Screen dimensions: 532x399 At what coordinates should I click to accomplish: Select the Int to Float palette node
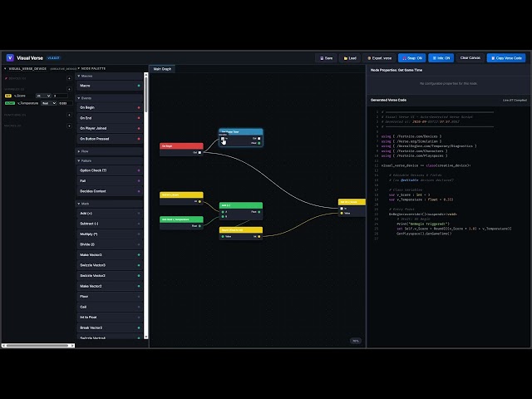click(x=109, y=318)
